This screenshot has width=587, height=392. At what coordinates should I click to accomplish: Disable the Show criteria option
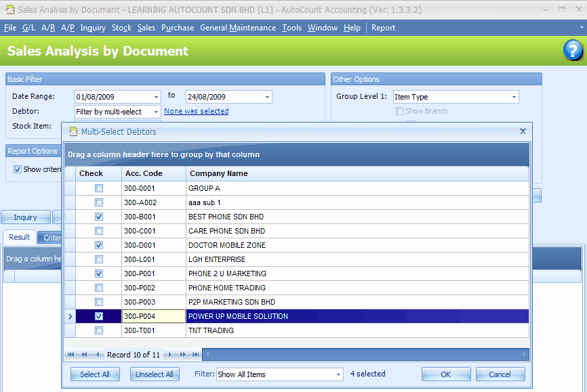tap(16, 169)
